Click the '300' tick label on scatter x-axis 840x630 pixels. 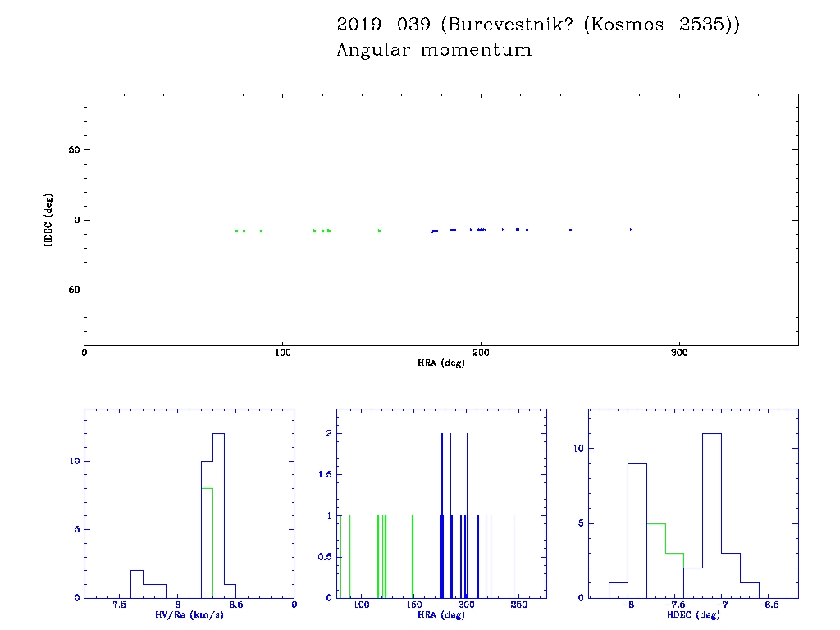[679, 353]
